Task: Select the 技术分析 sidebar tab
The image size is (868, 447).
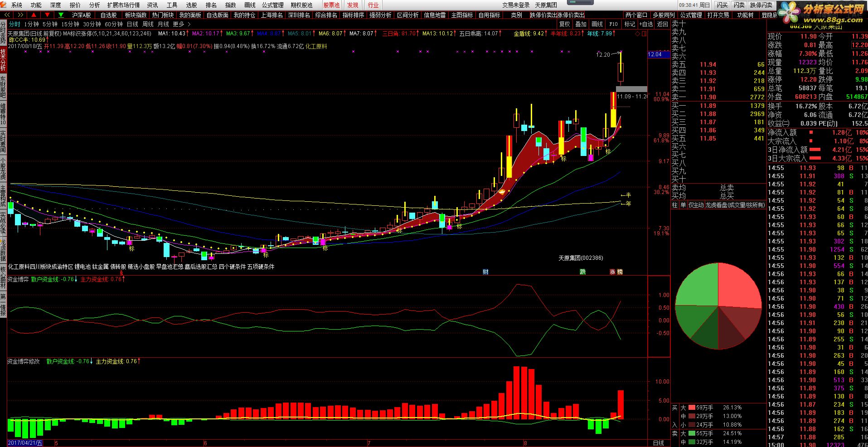Action: [x=3, y=60]
